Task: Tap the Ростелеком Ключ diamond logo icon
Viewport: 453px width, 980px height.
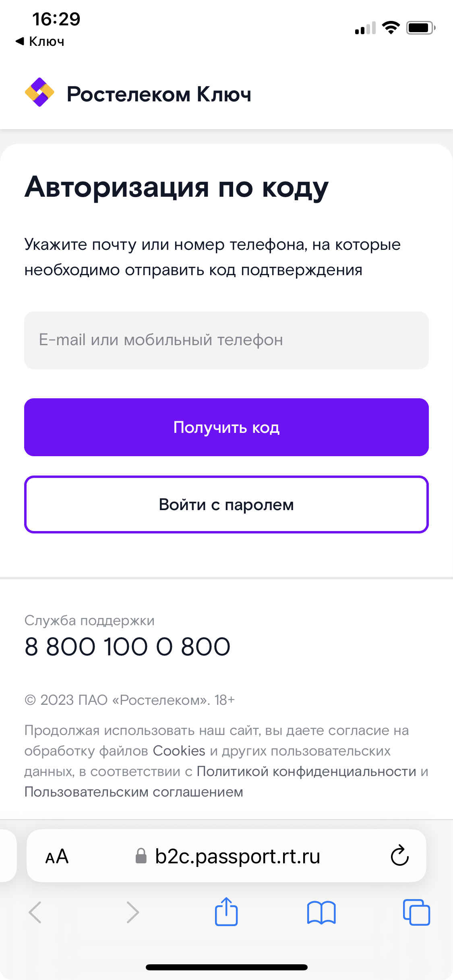Action: click(39, 92)
